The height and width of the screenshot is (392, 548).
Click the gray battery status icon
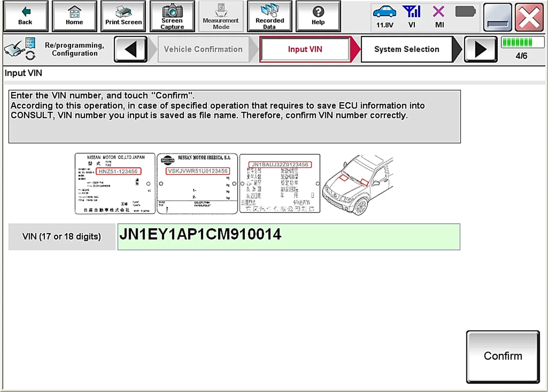coord(465,12)
